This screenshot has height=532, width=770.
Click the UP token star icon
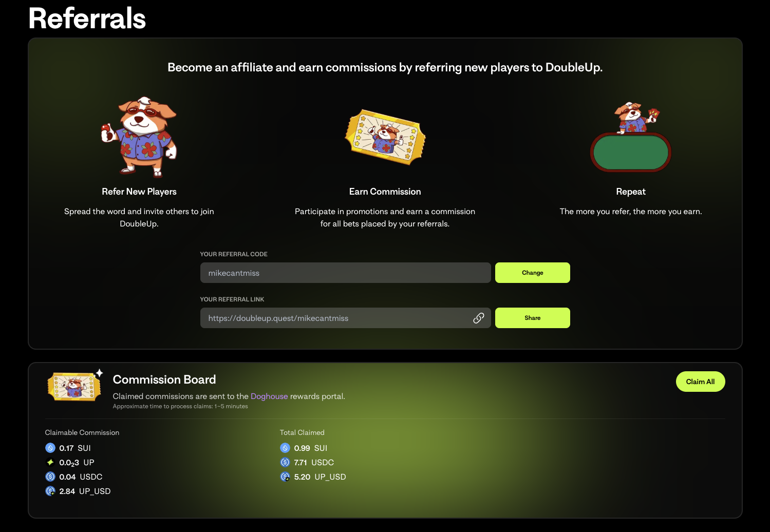coord(50,462)
